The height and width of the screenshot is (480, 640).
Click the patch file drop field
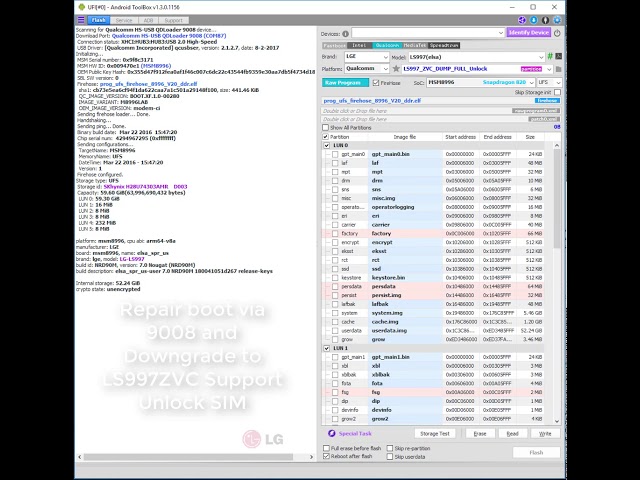[x=441, y=119]
